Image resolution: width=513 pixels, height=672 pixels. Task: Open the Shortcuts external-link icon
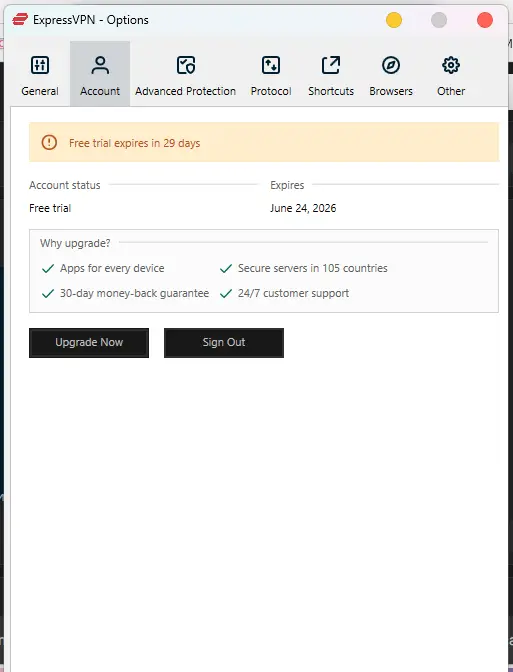tap(331, 65)
